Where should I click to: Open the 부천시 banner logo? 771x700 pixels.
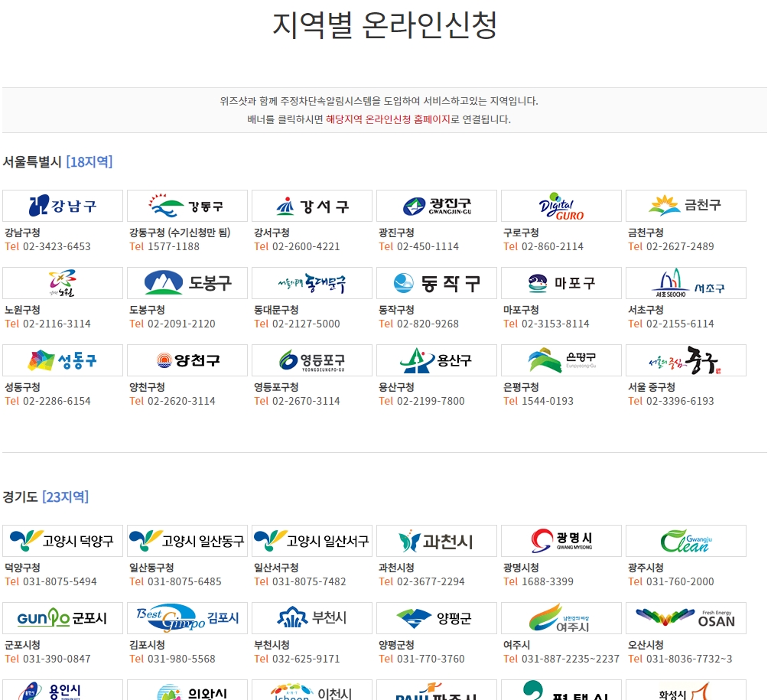pyautogui.click(x=312, y=618)
